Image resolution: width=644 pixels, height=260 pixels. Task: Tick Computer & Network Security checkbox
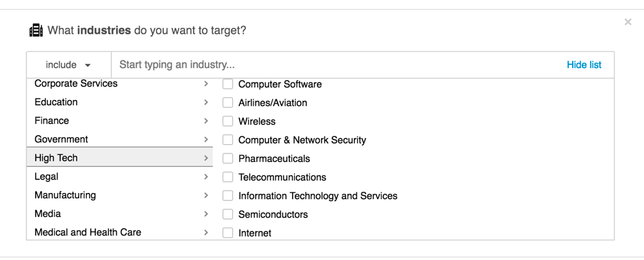coord(227,140)
